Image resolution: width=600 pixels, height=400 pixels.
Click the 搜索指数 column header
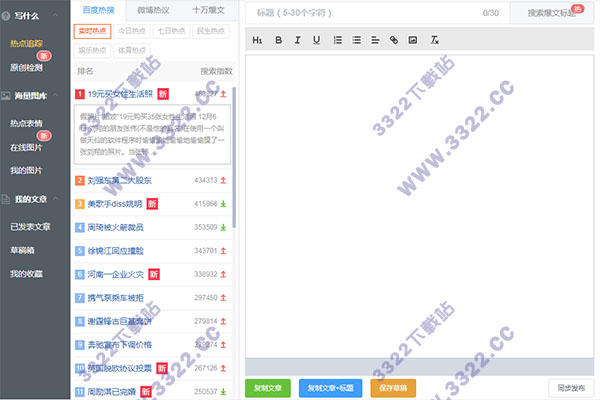pos(216,71)
